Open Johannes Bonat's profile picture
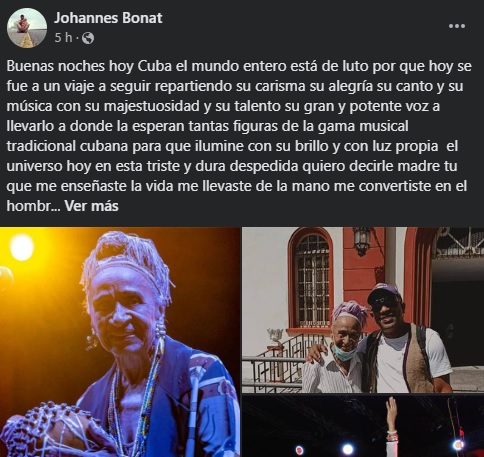This screenshot has width=484, height=457. tap(27, 28)
